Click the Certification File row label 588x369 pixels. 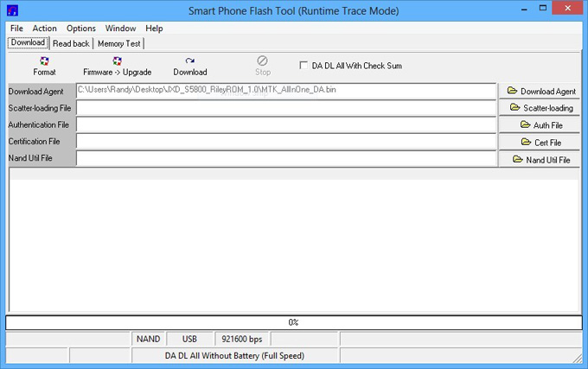(34, 141)
